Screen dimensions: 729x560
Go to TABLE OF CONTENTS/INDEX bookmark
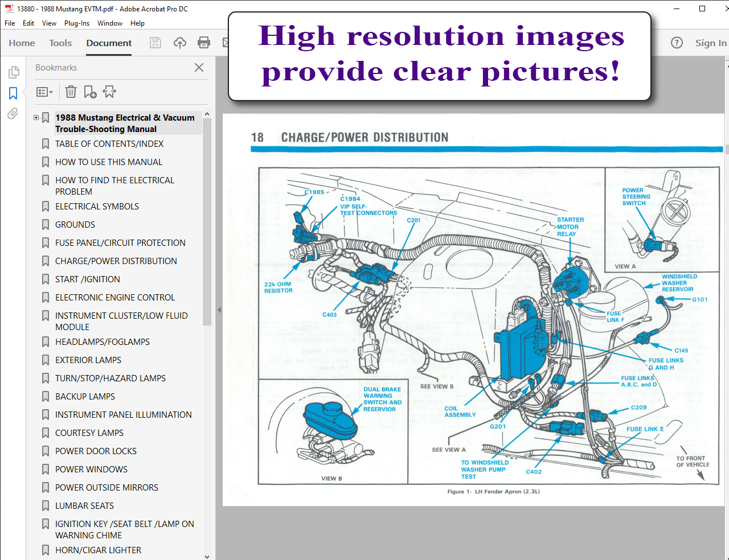pos(109,144)
